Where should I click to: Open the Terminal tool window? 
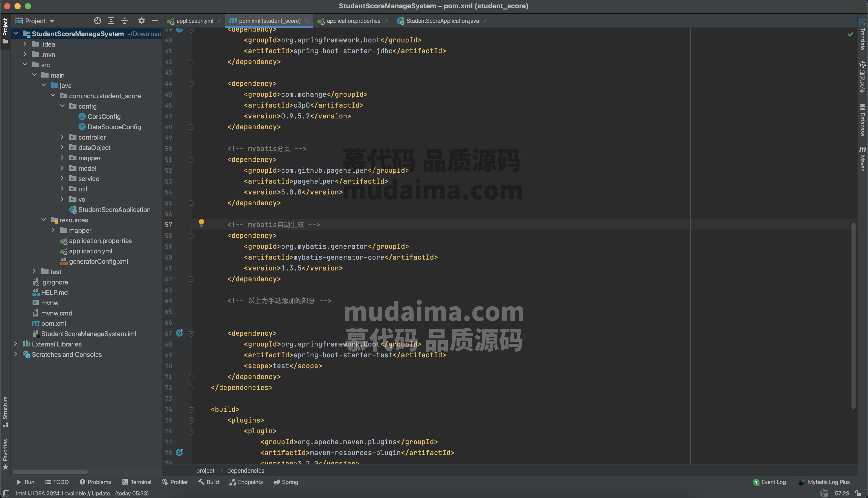(137, 482)
